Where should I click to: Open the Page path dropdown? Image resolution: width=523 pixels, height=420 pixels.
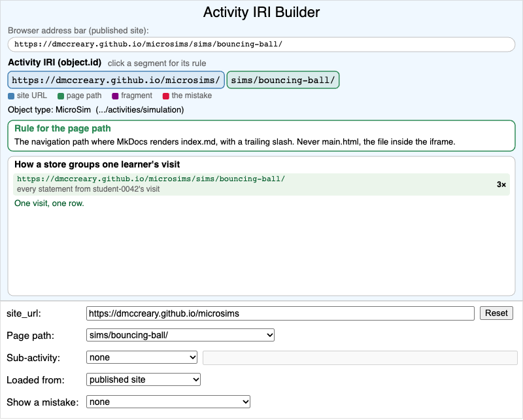(180, 335)
